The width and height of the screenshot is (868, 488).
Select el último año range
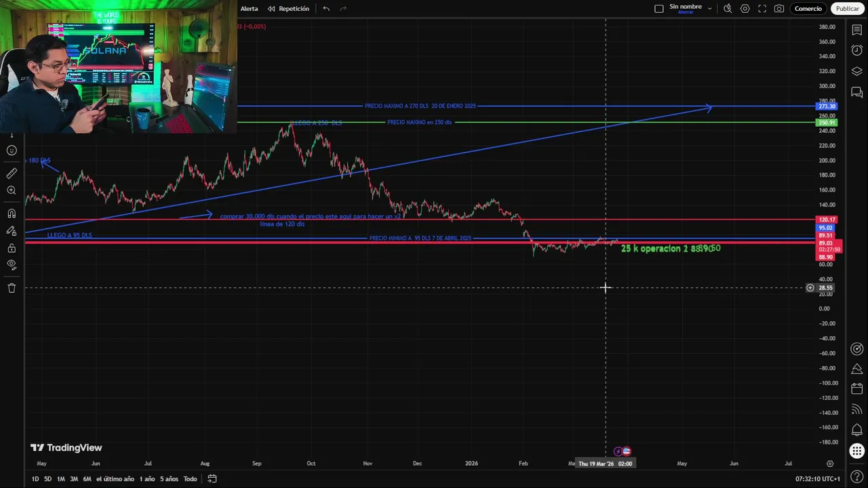click(x=115, y=479)
